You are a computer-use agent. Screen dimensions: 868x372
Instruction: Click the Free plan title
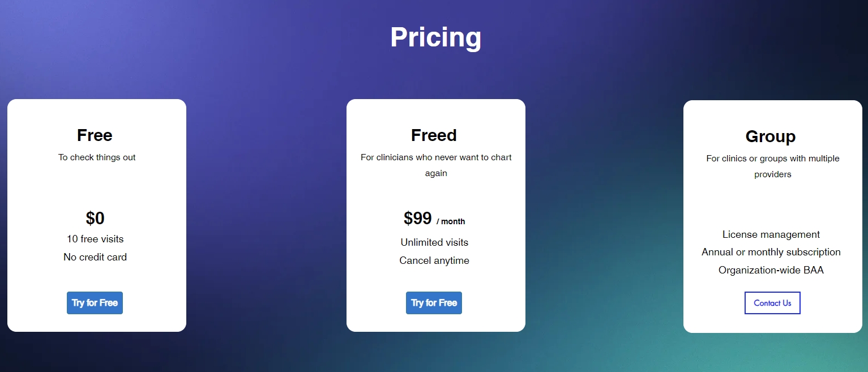coord(95,135)
